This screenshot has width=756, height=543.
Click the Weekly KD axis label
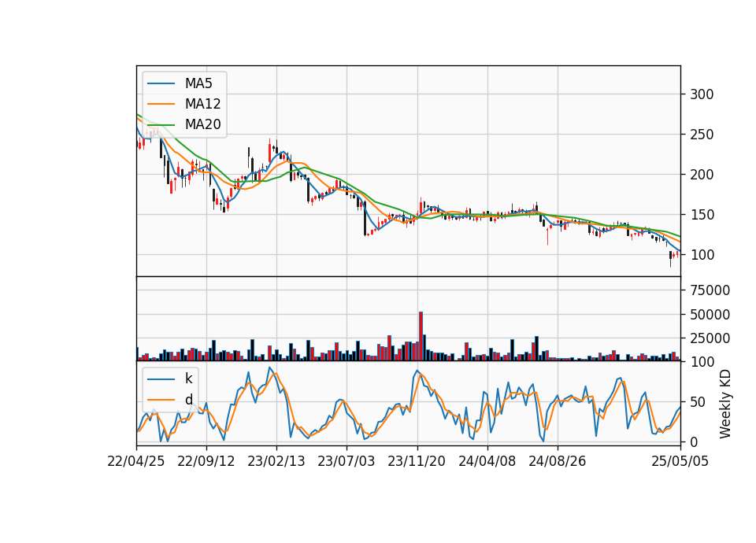coord(725,404)
